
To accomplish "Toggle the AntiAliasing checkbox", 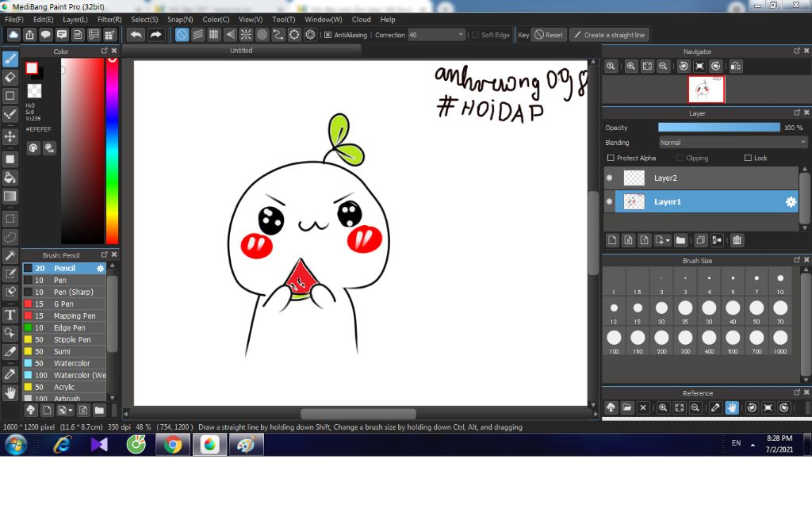I will pyautogui.click(x=327, y=35).
